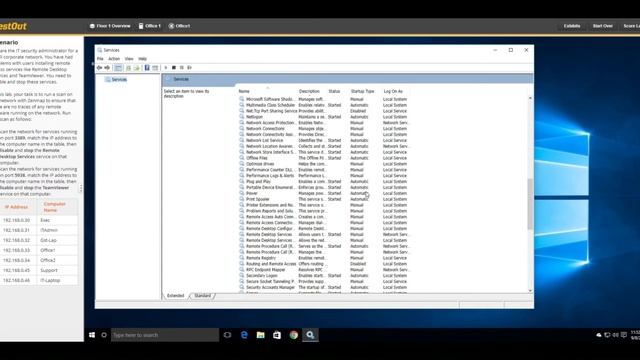Open File Explorer from the taskbar
640x360 pixels.
260,335
